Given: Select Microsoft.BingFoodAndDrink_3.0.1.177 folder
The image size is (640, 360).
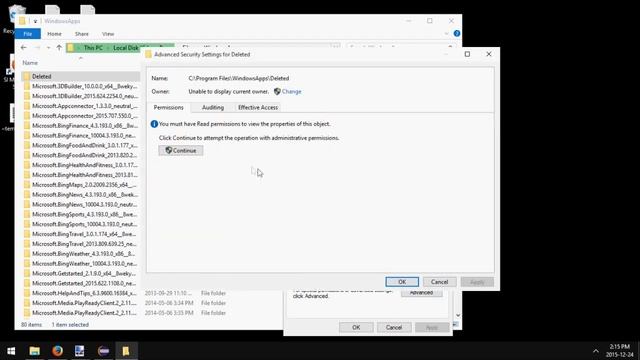Looking at the screenshot, I should click(81, 145).
